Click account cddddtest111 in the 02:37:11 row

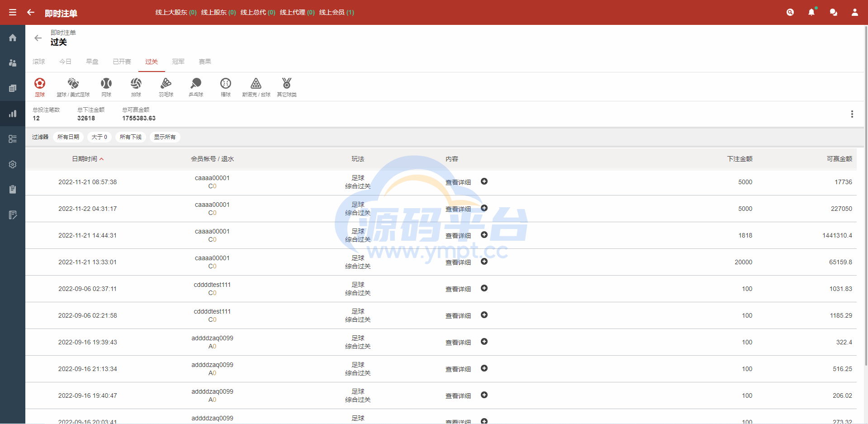(212, 285)
